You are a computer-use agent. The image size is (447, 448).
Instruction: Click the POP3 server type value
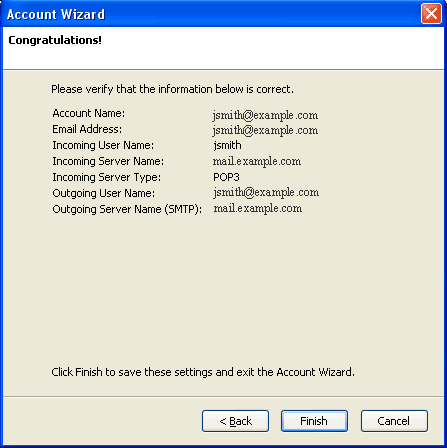[226, 177]
